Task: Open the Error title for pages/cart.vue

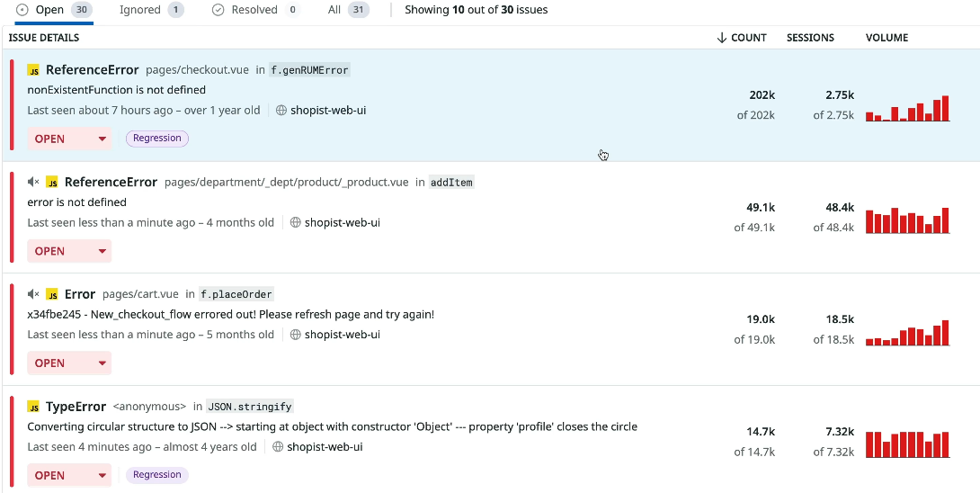Action: (x=80, y=294)
